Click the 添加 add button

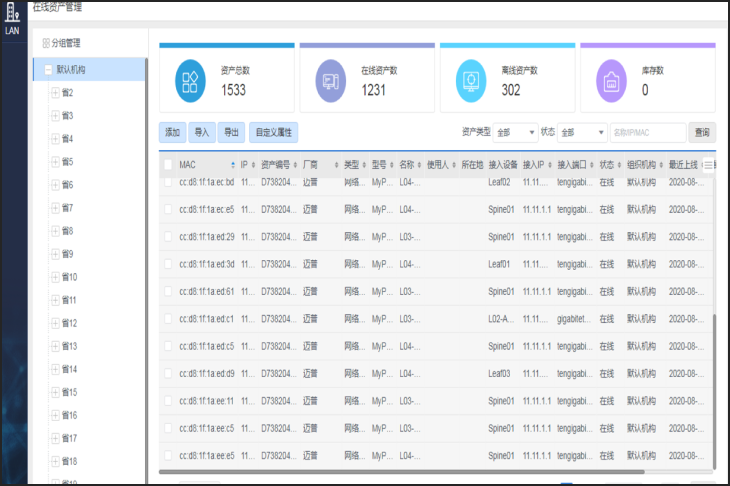pos(172,132)
